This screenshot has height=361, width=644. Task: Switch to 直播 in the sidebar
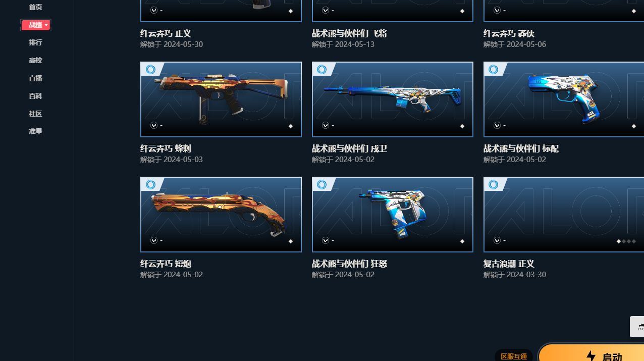(x=35, y=78)
